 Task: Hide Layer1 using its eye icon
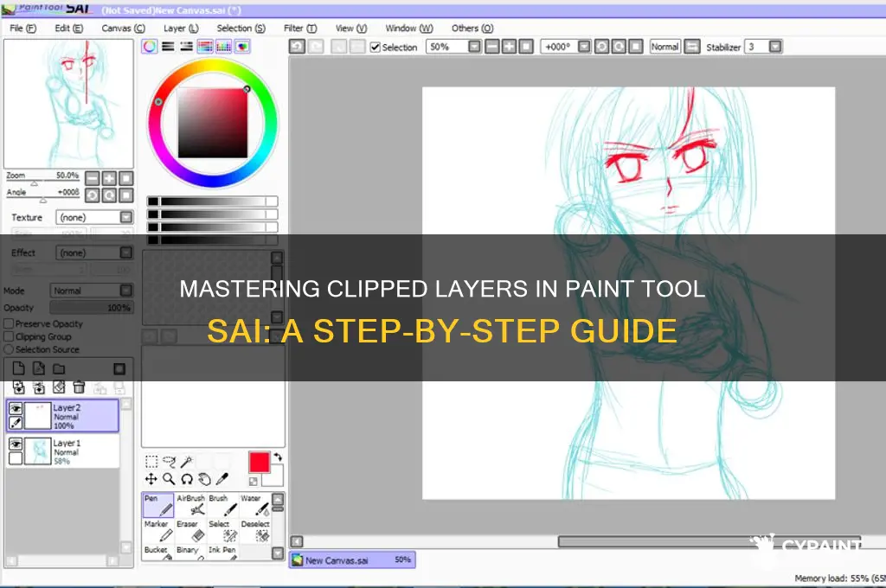[x=16, y=444]
